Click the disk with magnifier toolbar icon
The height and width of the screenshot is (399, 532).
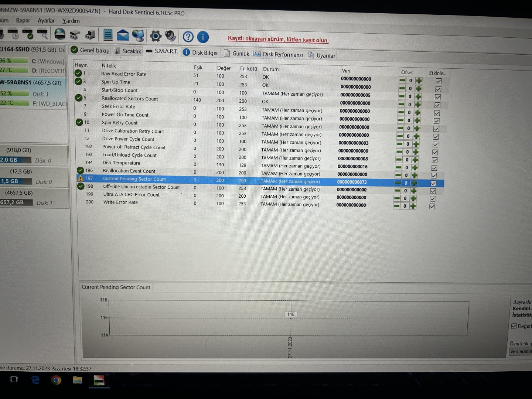(x=42, y=34)
